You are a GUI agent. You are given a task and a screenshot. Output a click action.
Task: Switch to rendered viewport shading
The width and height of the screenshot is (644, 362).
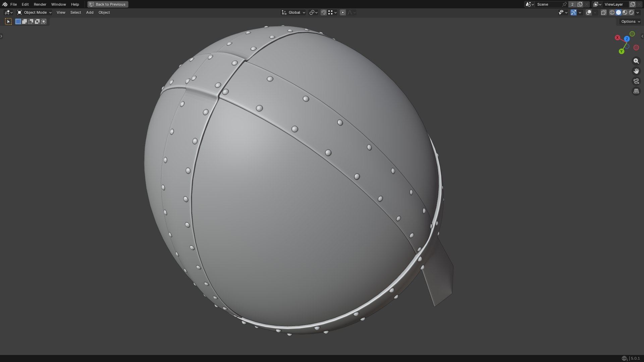coord(631,12)
